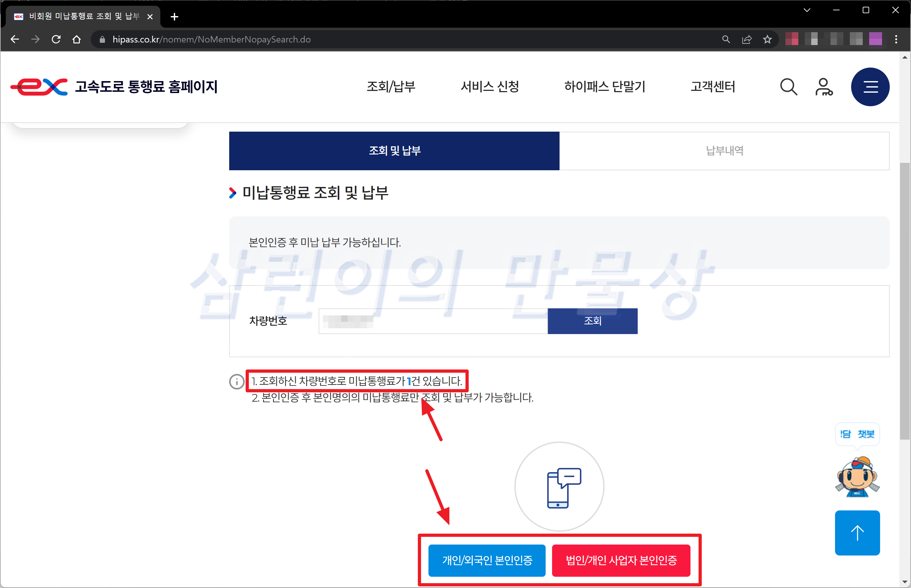
Task: Go to browser home page icon
Action: 77,39
